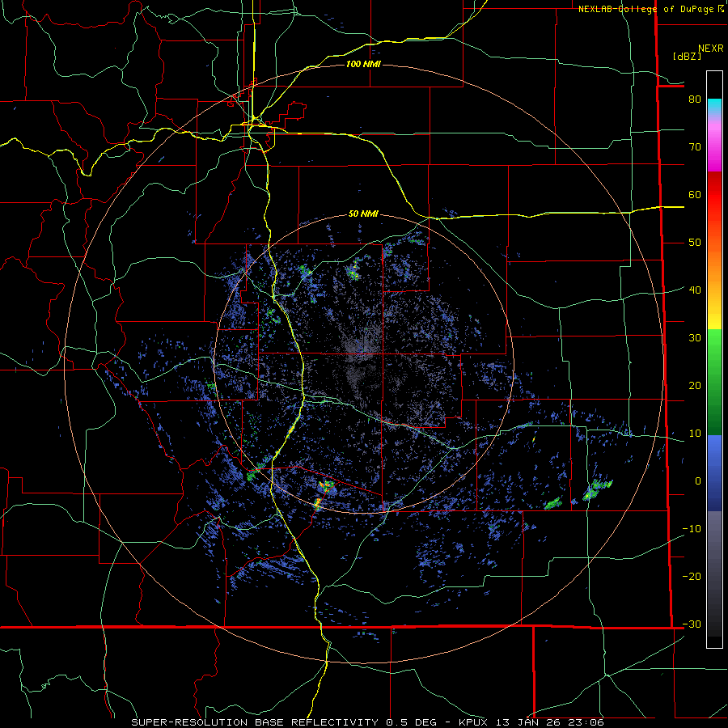Click the 30 value on the dBZ scale
The height and width of the screenshot is (728, 728).
695,337
